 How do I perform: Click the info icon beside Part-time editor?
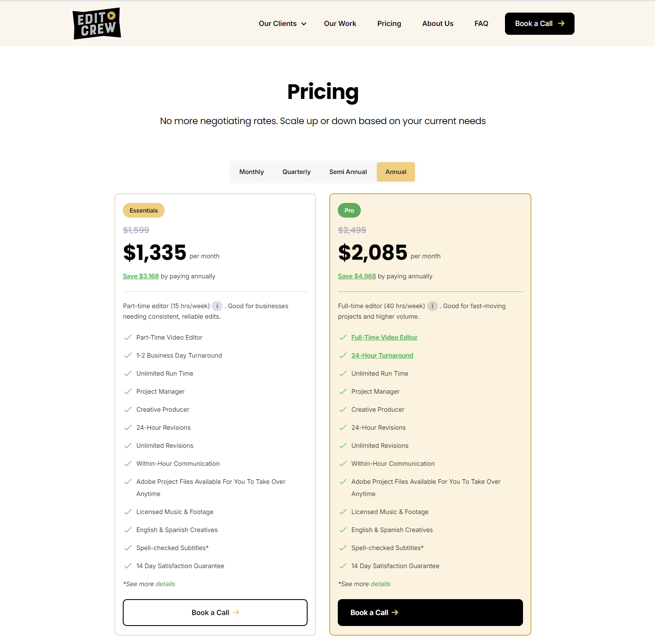[x=217, y=306]
